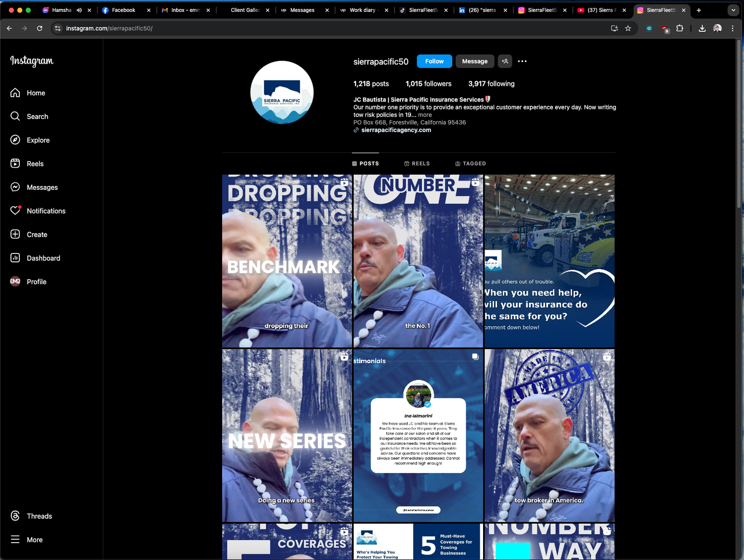
Task: View site information icon in address bar
Action: pos(58,28)
